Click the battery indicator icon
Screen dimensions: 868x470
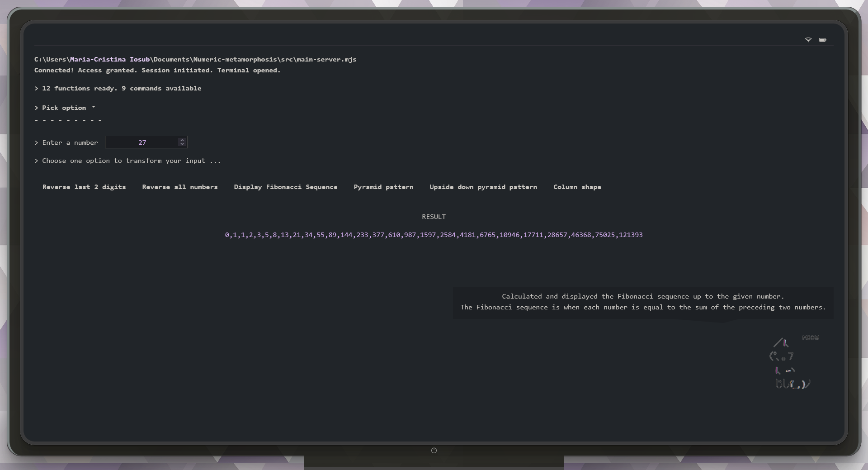(823, 40)
